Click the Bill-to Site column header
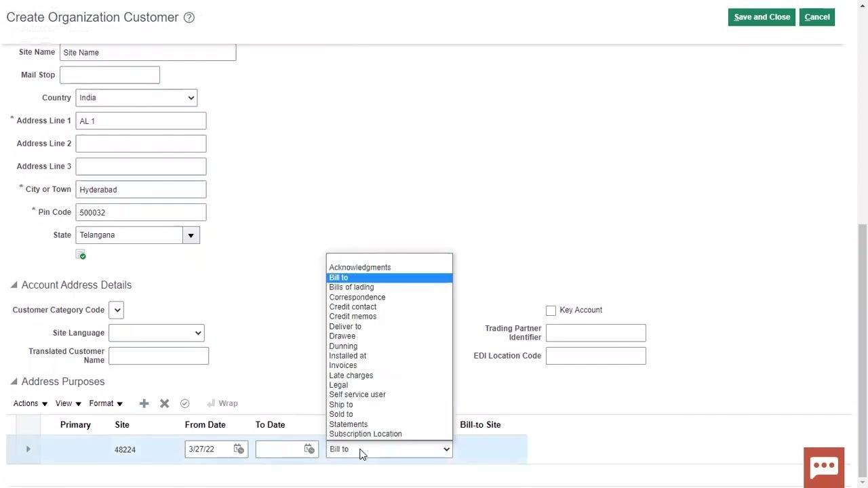The height and width of the screenshot is (488, 868). pos(480,425)
